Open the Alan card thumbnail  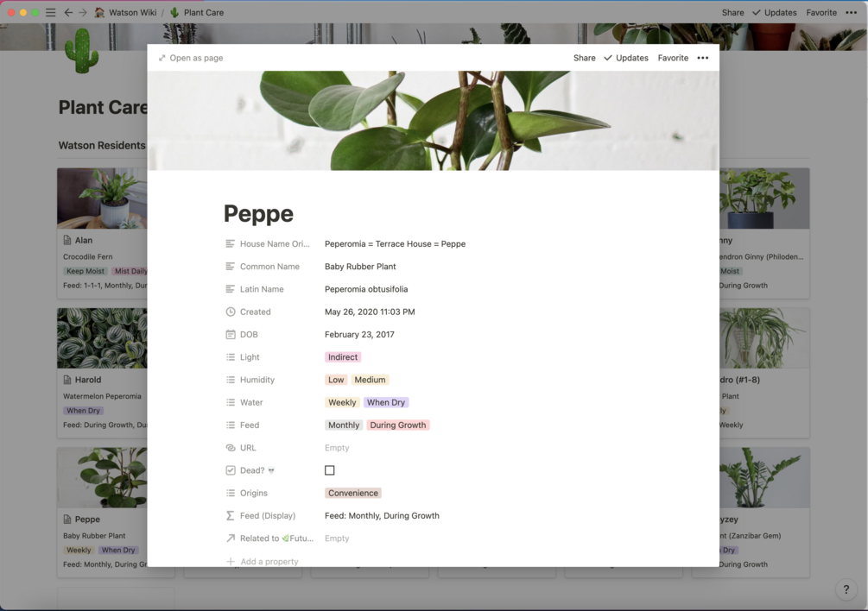point(102,198)
